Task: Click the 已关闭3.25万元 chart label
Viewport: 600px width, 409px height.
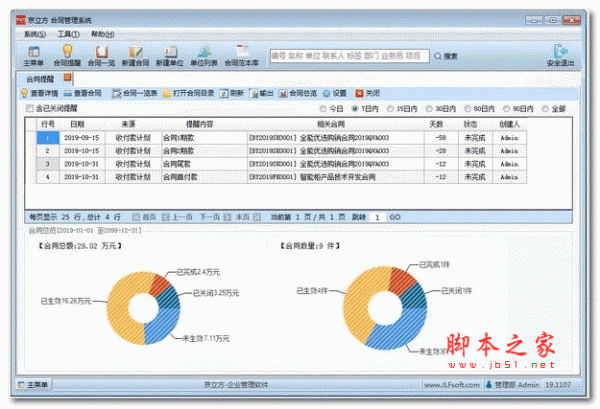Action: [x=216, y=293]
